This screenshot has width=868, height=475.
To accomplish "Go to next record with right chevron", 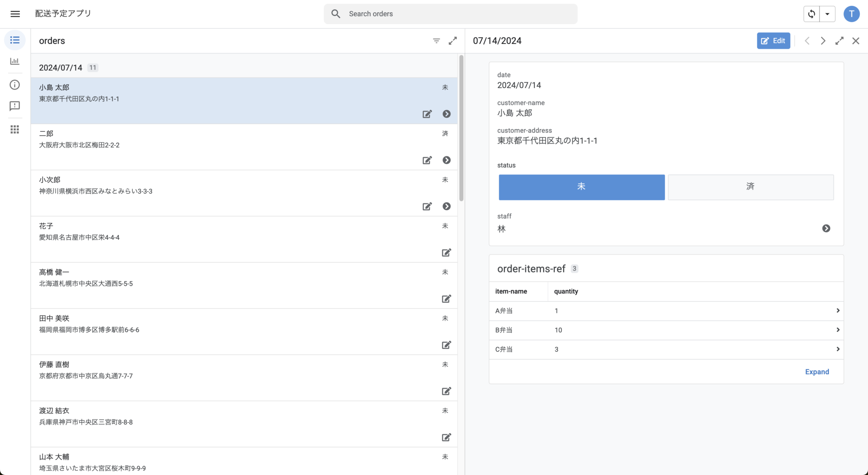I will [823, 41].
